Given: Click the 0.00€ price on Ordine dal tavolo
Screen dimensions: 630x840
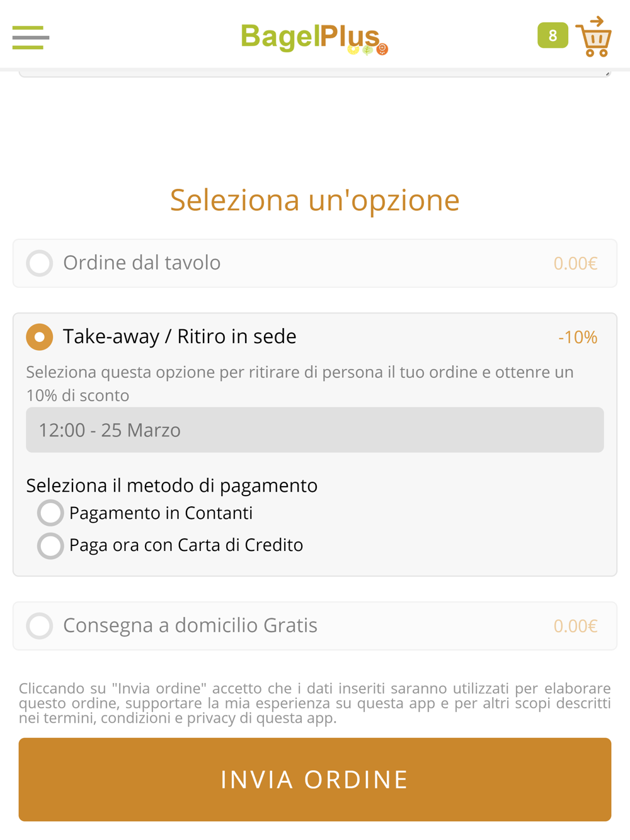Looking at the screenshot, I should (x=575, y=263).
